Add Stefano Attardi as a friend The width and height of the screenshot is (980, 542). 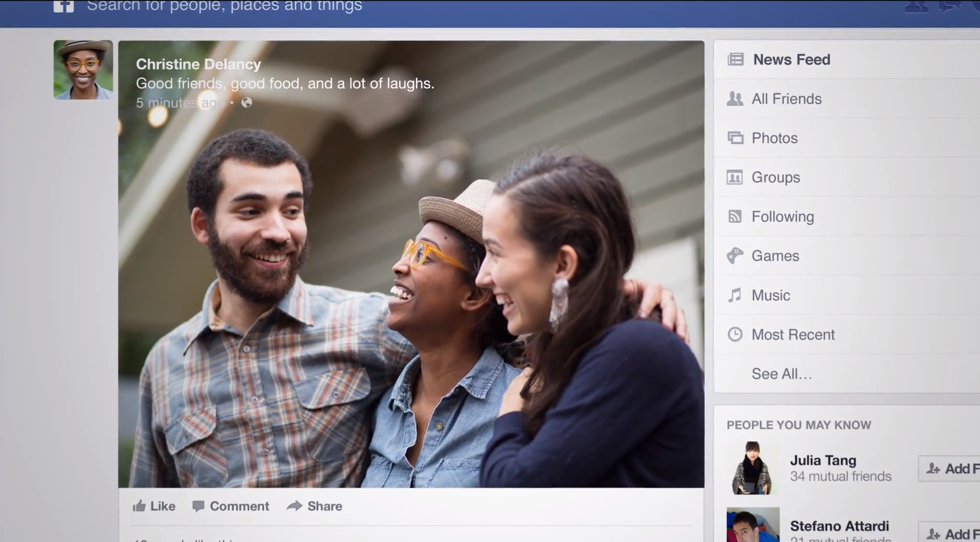(949, 532)
